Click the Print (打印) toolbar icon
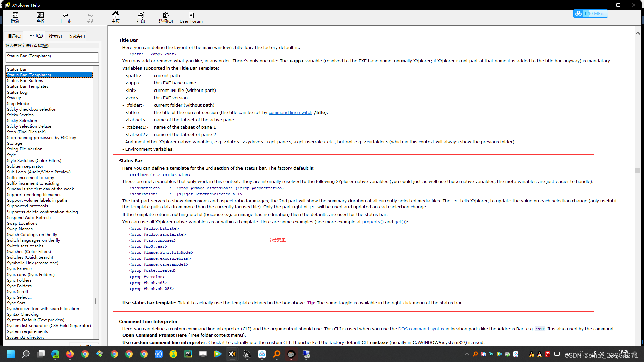This screenshot has width=644, height=362. pos(141,17)
